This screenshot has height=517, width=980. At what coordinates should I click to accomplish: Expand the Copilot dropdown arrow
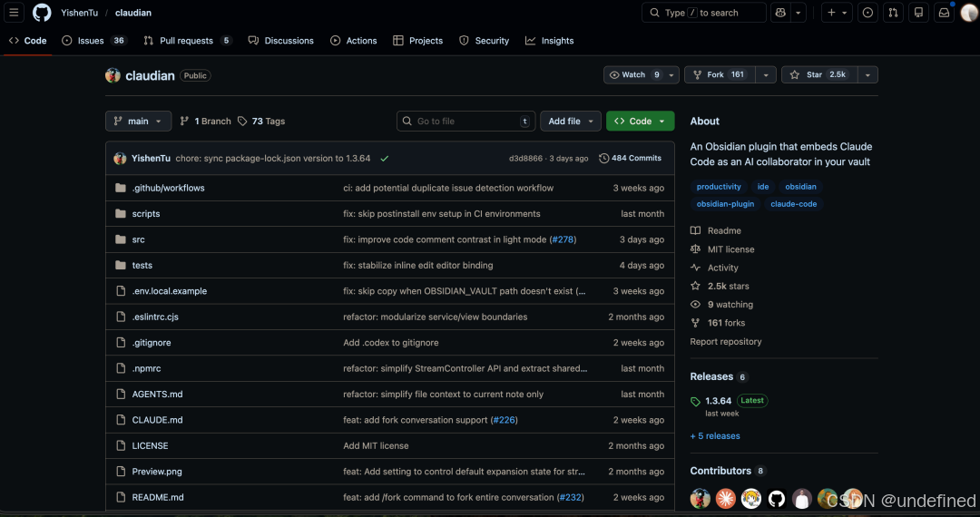(x=799, y=13)
